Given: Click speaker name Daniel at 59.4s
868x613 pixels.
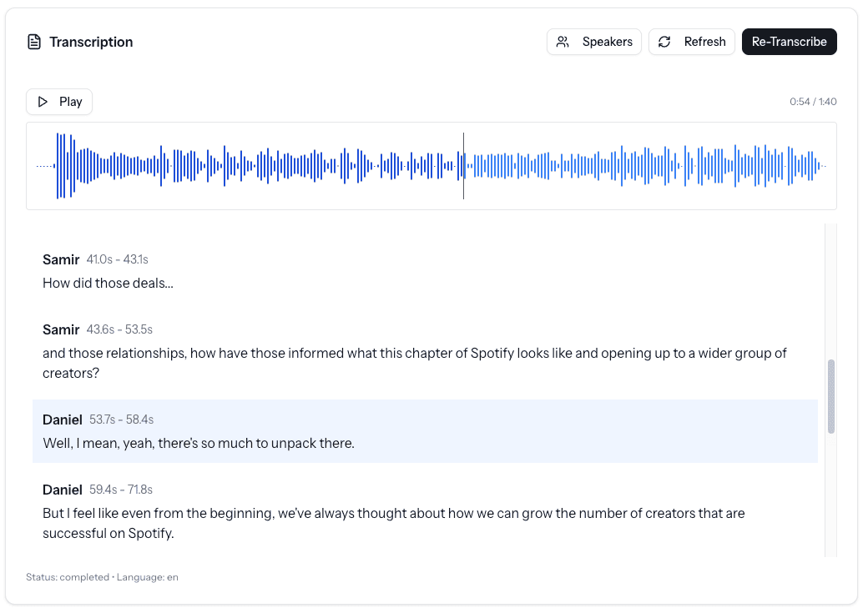Looking at the screenshot, I should [x=63, y=490].
